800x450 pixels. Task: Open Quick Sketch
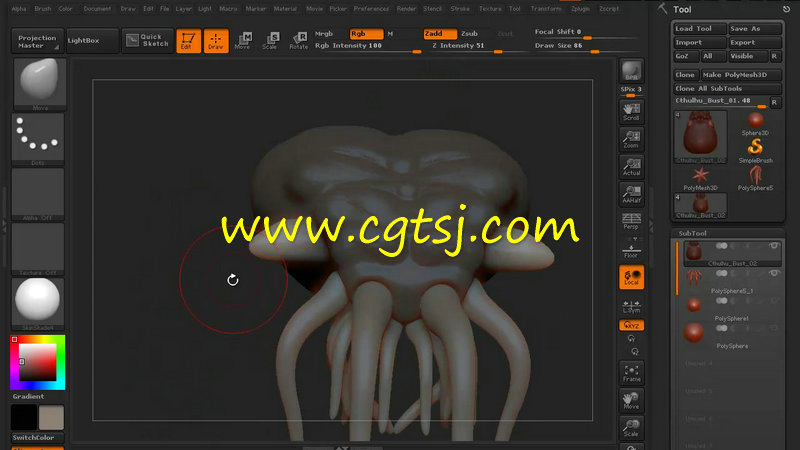[147, 41]
